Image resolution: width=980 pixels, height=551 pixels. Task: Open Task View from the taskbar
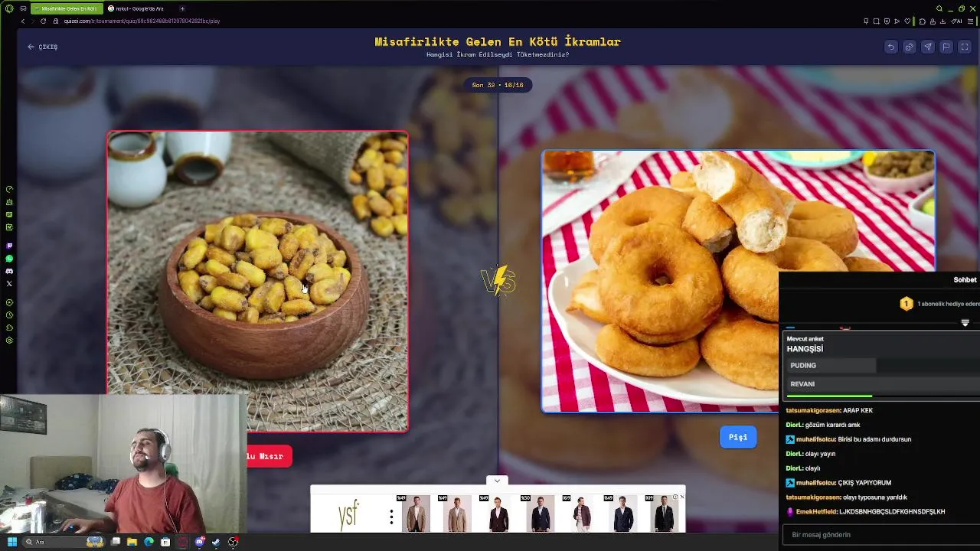tap(116, 542)
